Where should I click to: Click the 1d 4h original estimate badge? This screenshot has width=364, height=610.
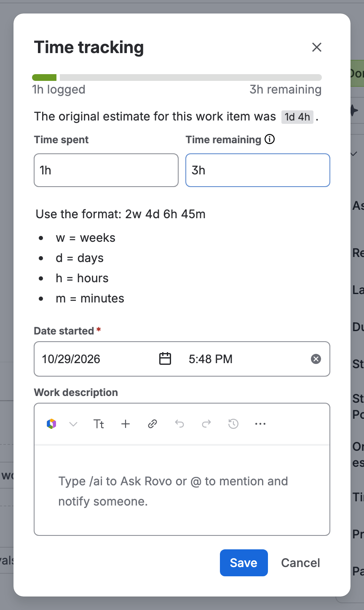297,117
